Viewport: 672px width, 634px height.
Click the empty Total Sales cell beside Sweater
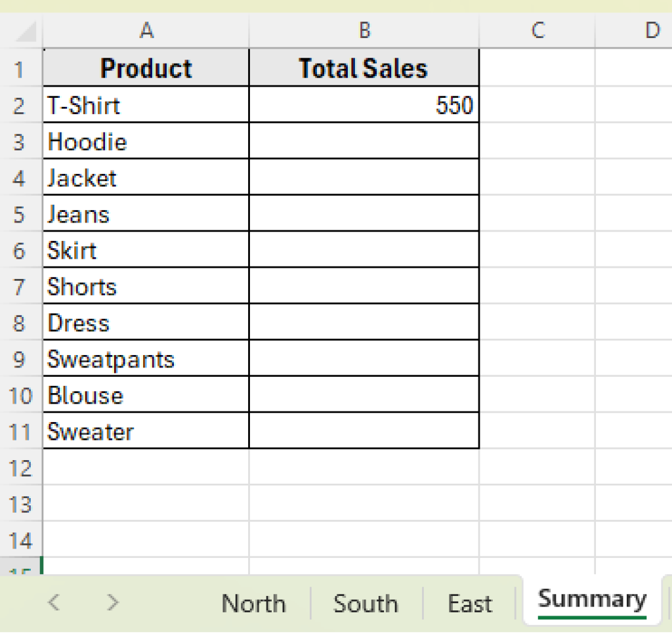coord(364,431)
